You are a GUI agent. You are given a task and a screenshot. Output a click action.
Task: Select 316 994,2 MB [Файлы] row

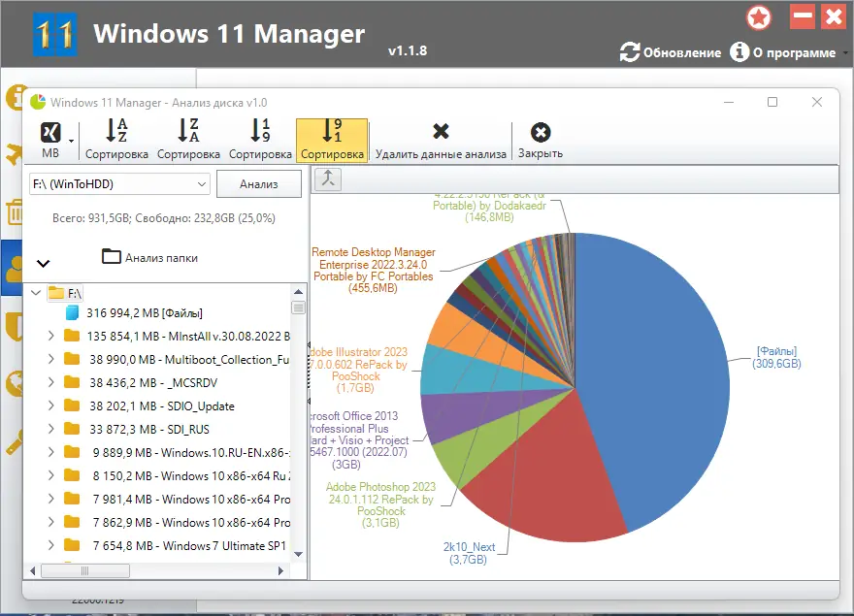coord(145,313)
